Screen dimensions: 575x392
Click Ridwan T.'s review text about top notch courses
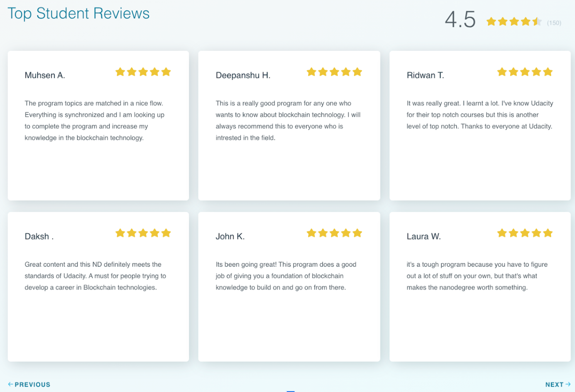tap(480, 114)
